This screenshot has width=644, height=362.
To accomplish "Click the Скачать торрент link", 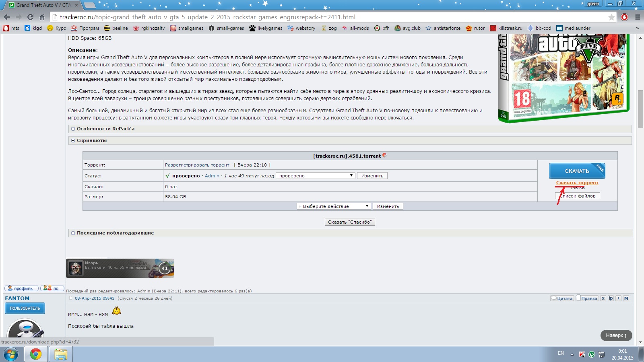I will coord(577,183).
